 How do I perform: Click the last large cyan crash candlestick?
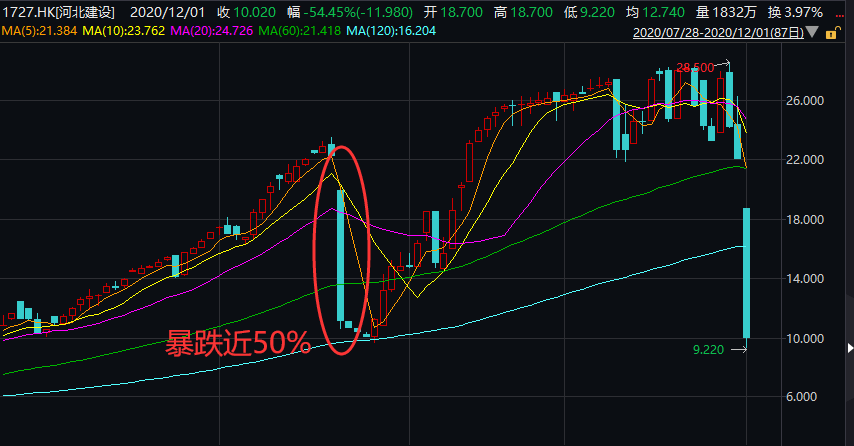[746, 272]
